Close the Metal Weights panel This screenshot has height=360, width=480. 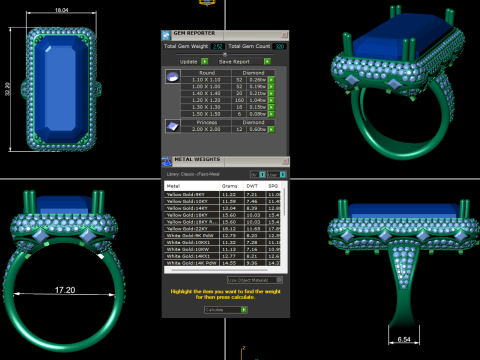(285, 161)
